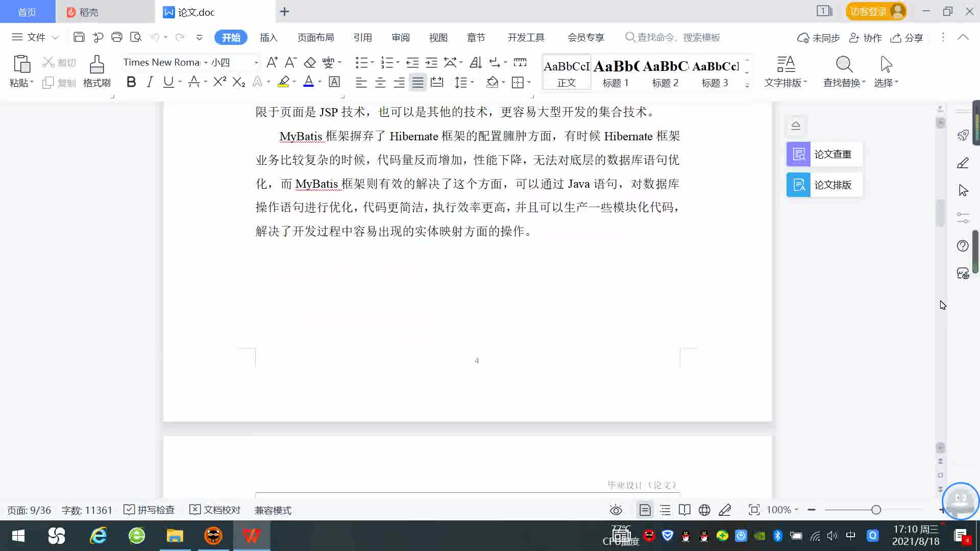Switch to the 页面布局 ribbon tab
980x551 pixels.
pyautogui.click(x=315, y=37)
